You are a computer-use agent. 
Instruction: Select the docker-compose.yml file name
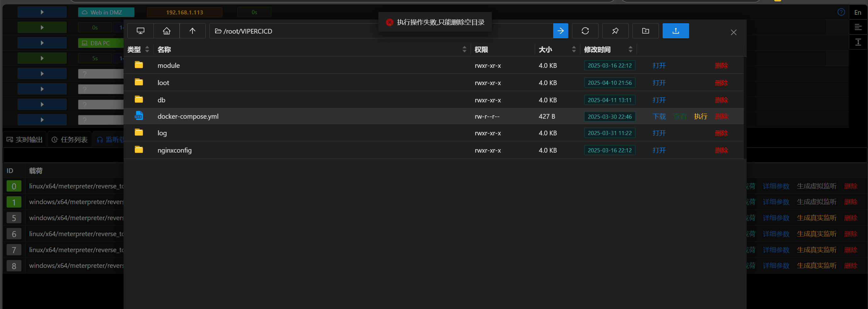[x=188, y=117]
